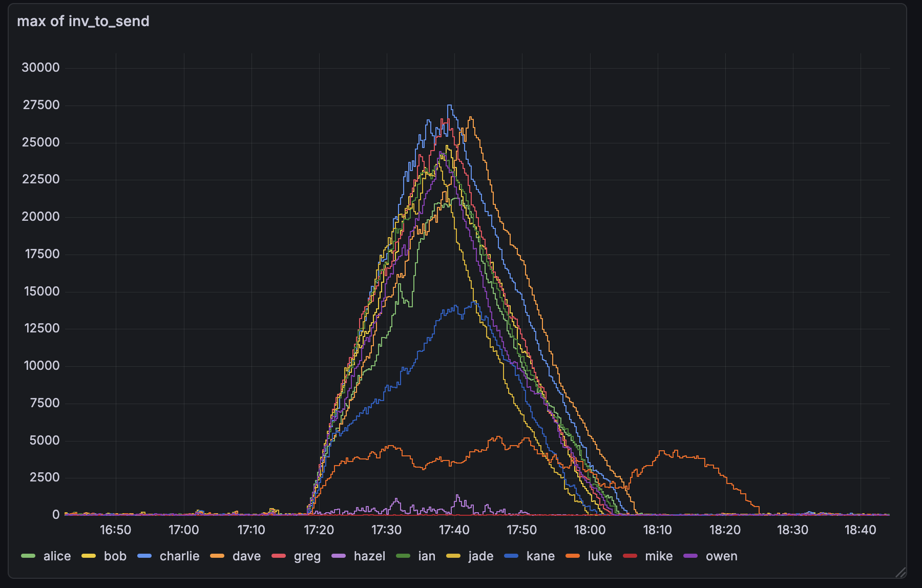Click the red greg color swatch
This screenshot has width=922, height=588.
tap(279, 556)
